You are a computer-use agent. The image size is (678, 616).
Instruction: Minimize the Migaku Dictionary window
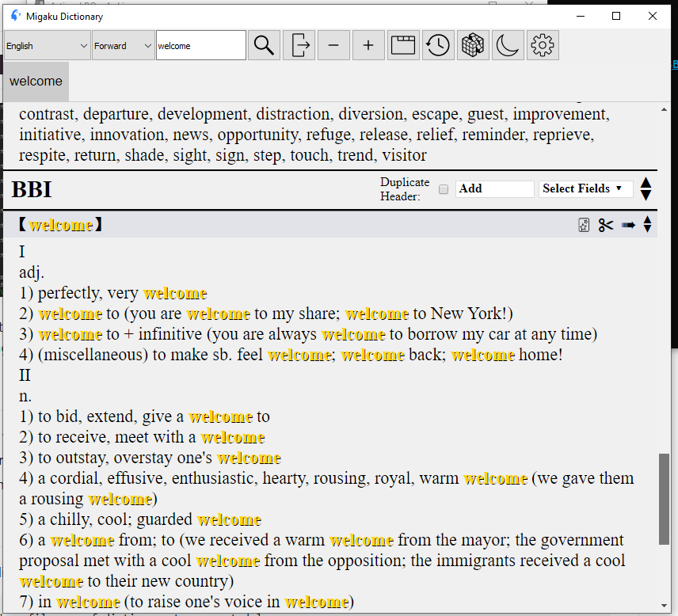pos(581,16)
